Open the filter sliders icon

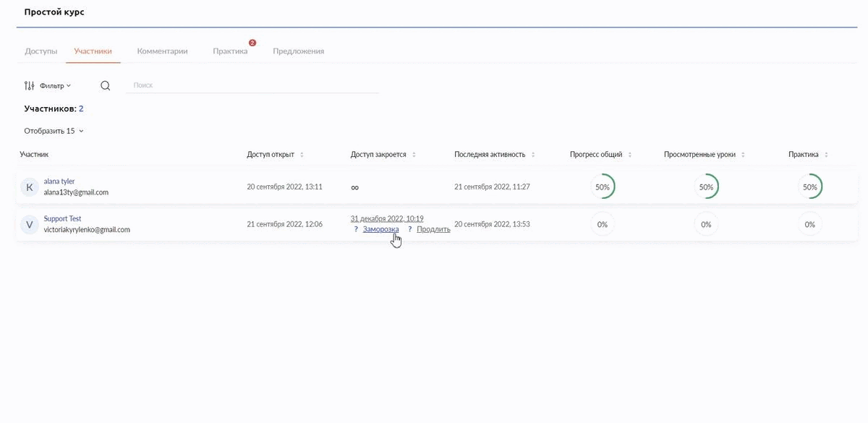tap(29, 85)
